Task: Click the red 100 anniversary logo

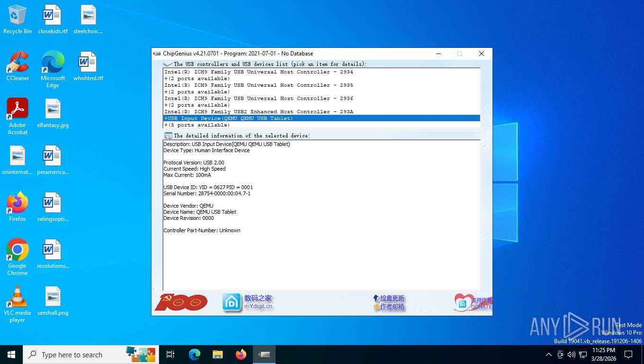Action: pos(181,302)
